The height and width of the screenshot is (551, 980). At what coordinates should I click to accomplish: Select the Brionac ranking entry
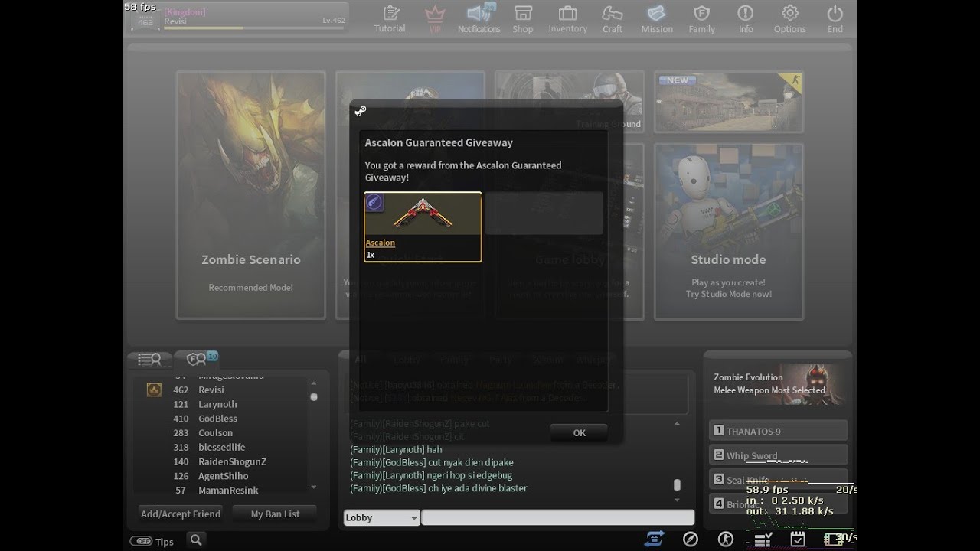(779, 504)
